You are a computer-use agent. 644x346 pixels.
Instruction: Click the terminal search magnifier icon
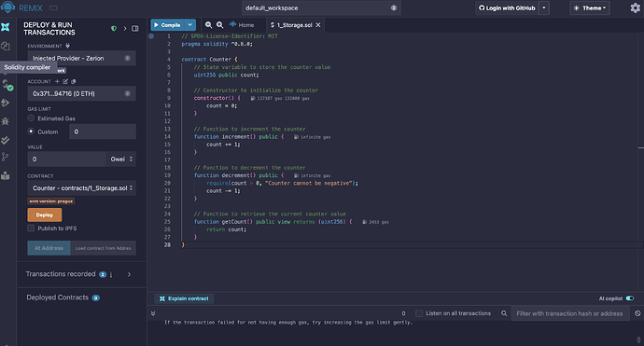pos(504,313)
